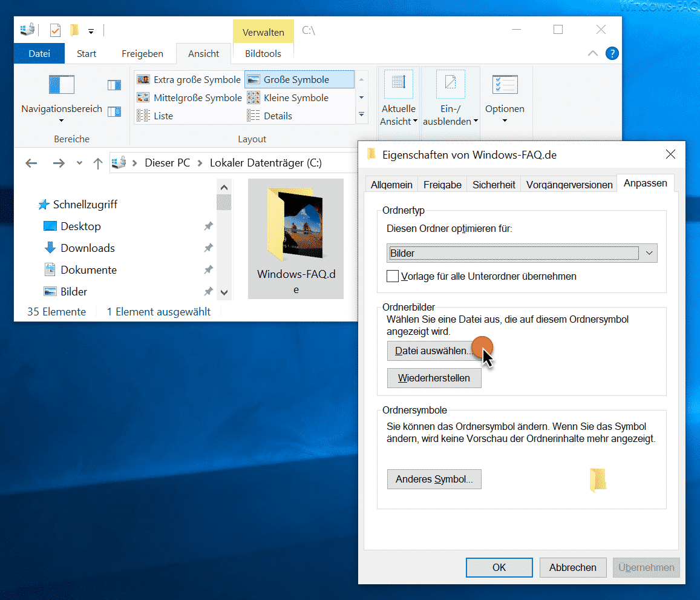Click the back navigation arrow
Screen dimensions: 700x600
31,163
